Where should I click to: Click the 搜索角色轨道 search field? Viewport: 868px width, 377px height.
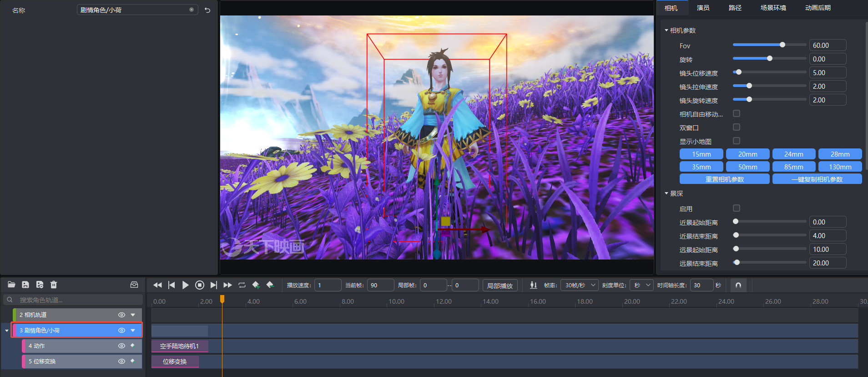(73, 300)
